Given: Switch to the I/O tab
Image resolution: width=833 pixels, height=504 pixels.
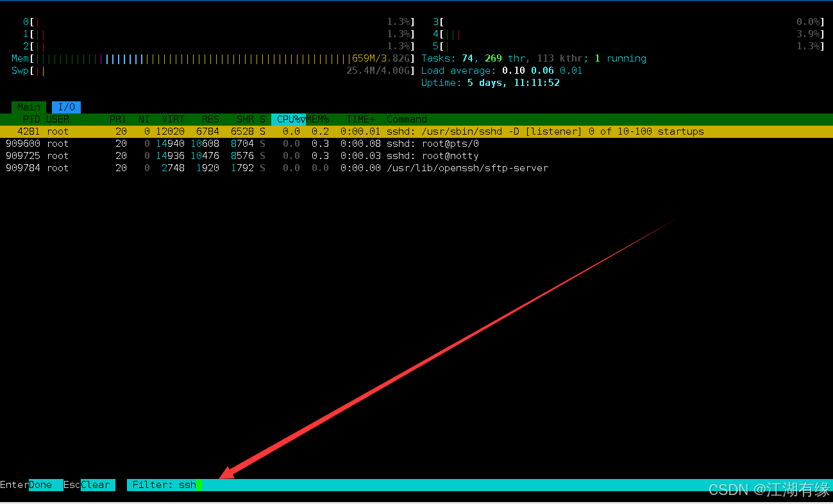Looking at the screenshot, I should point(66,107).
